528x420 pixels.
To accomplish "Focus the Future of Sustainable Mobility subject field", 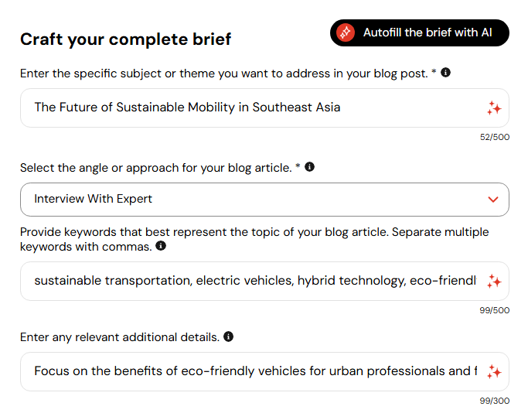I will (264, 108).
